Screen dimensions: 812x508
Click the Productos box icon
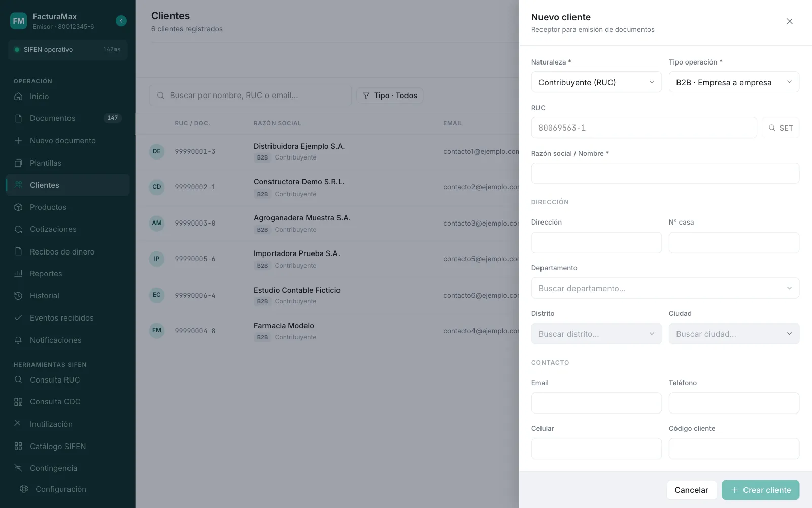[x=18, y=207]
